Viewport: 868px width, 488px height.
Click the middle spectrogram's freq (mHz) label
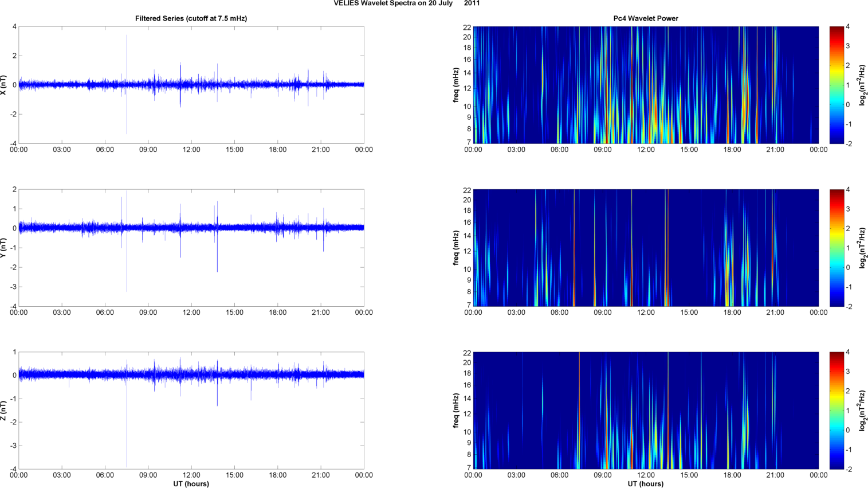pyautogui.click(x=456, y=248)
